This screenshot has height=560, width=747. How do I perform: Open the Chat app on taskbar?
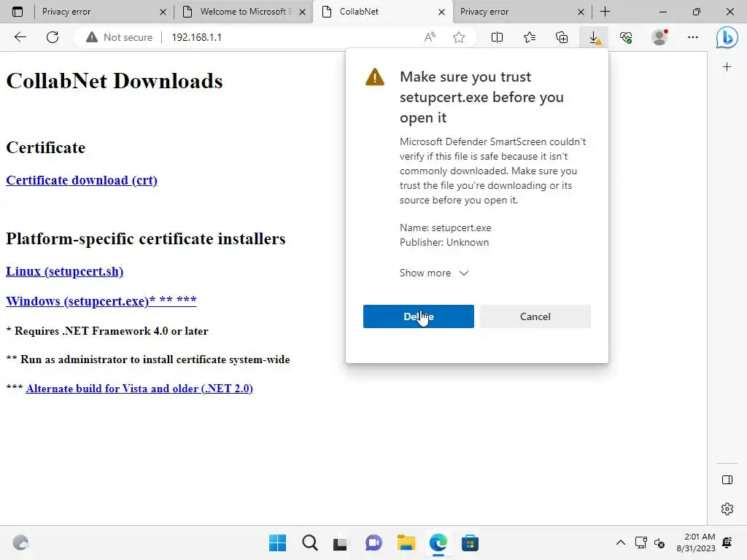pos(373,542)
